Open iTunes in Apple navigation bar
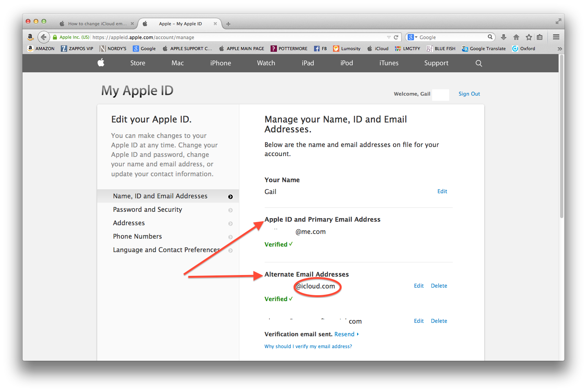 389,63
